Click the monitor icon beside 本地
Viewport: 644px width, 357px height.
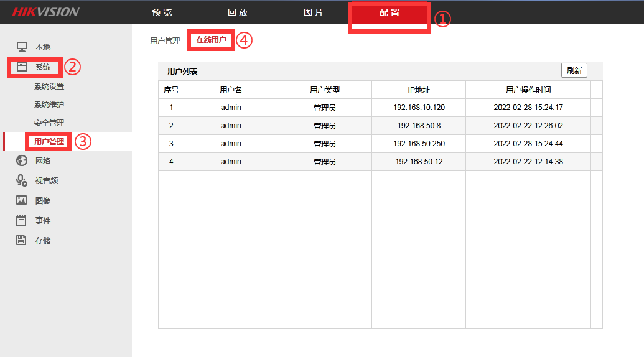pyautogui.click(x=22, y=47)
